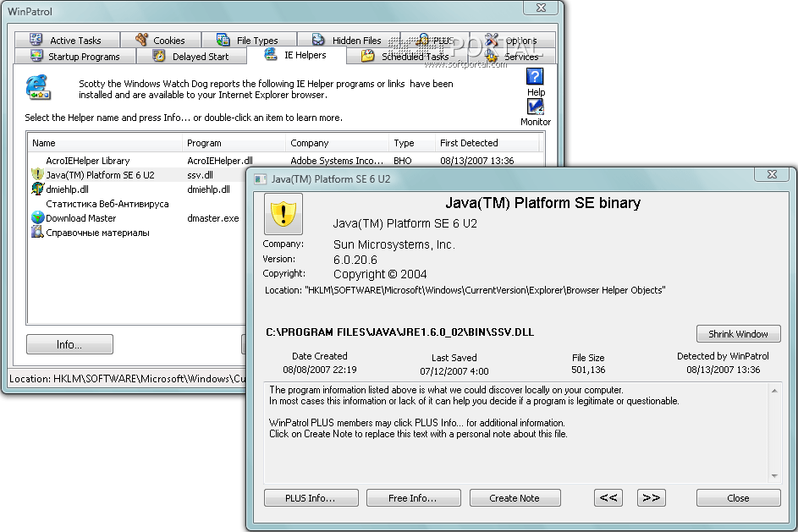Click icon beside Справочные материалы
Image resolution: width=798 pixels, height=532 pixels.
coord(38,232)
